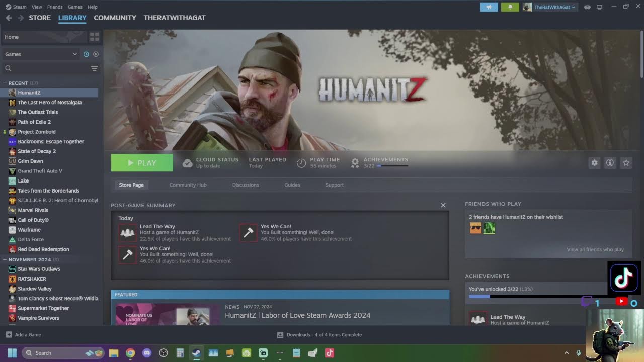Open the Steam notifications bell
The image size is (644, 362).
pyautogui.click(x=510, y=7)
